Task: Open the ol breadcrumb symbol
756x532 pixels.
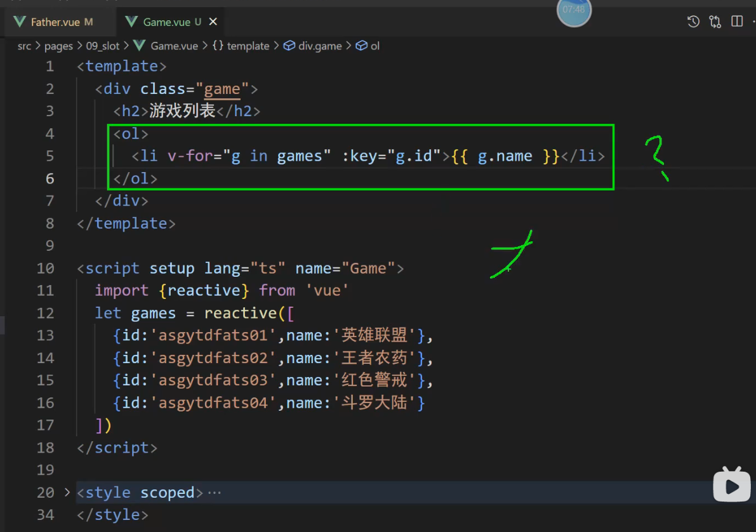Action: pos(375,46)
